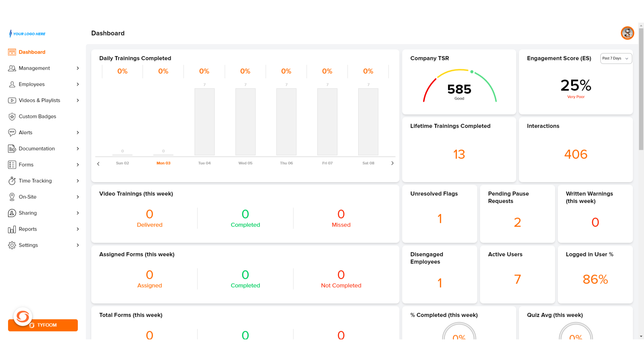Click the Settings gear icon
This screenshot has height=362, width=644.
pyautogui.click(x=12, y=245)
